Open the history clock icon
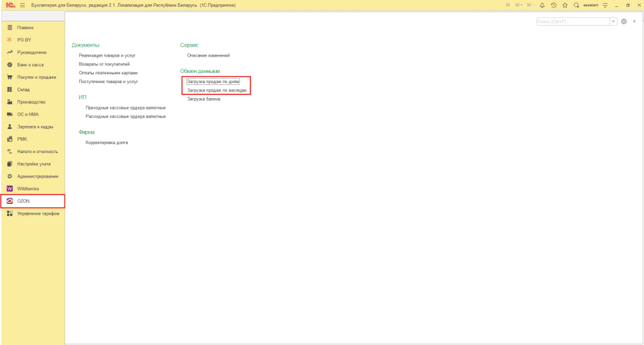This screenshot has height=345, width=644. pos(553,5)
